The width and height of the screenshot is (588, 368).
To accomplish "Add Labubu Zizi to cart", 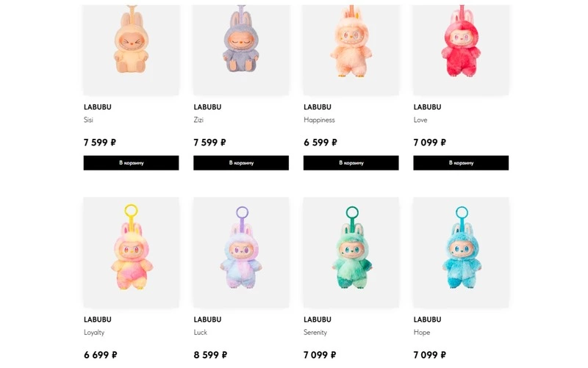I will point(241,163).
